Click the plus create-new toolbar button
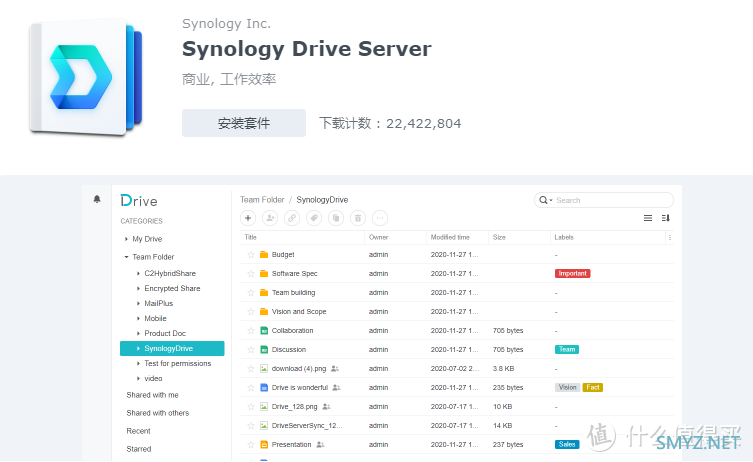Image resolution: width=753 pixels, height=462 pixels. 248,218
